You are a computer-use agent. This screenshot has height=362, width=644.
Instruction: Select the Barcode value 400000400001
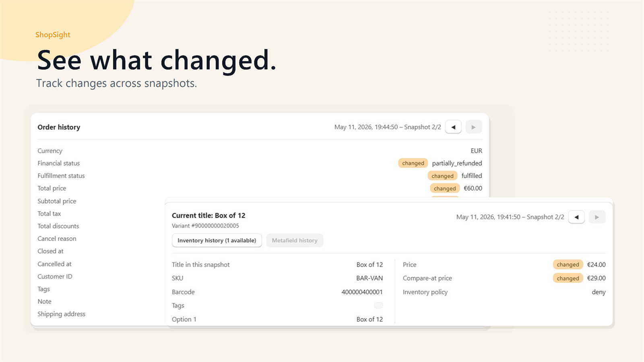[x=362, y=292]
